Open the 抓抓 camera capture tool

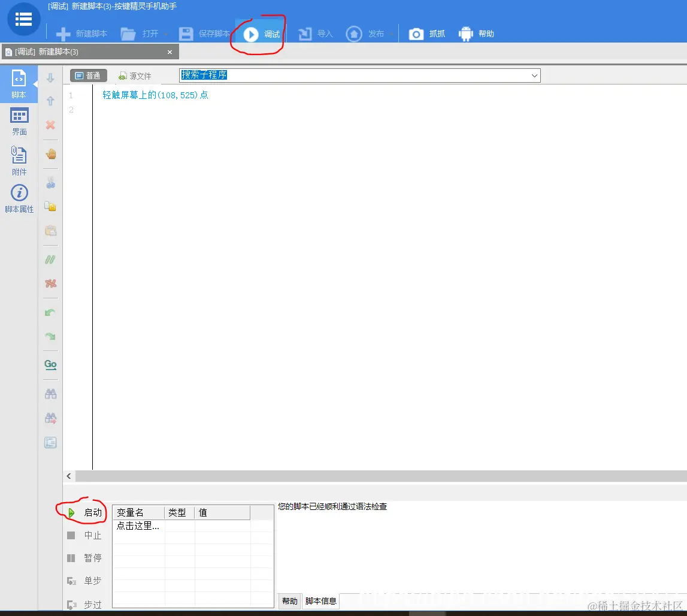coord(426,34)
